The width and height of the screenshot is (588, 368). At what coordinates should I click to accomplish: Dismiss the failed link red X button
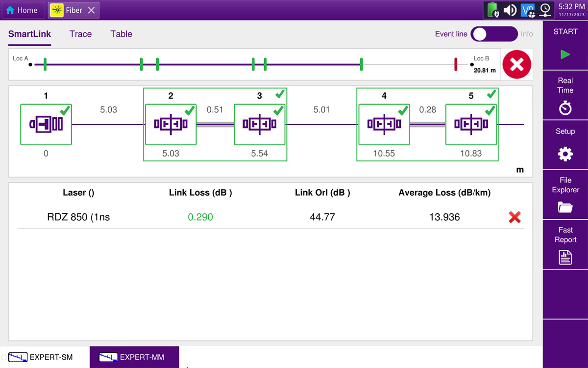pos(516,64)
